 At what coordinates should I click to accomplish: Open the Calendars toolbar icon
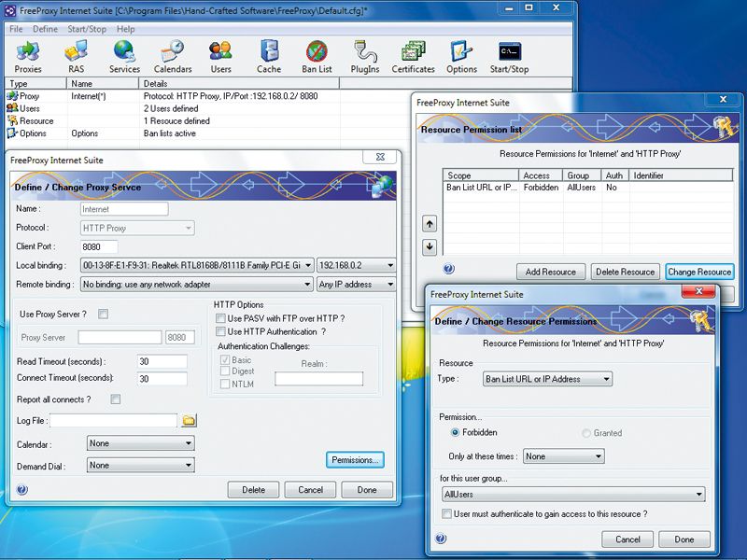coord(173,57)
